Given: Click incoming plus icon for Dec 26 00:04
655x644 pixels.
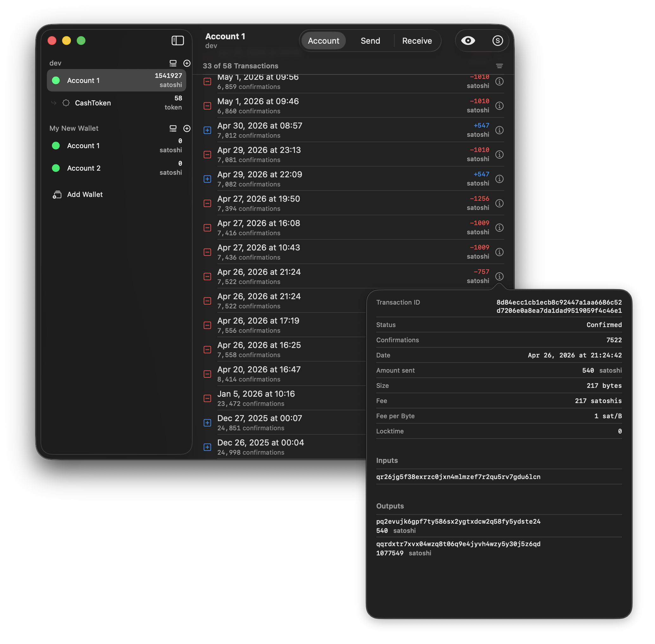Looking at the screenshot, I should [x=207, y=447].
